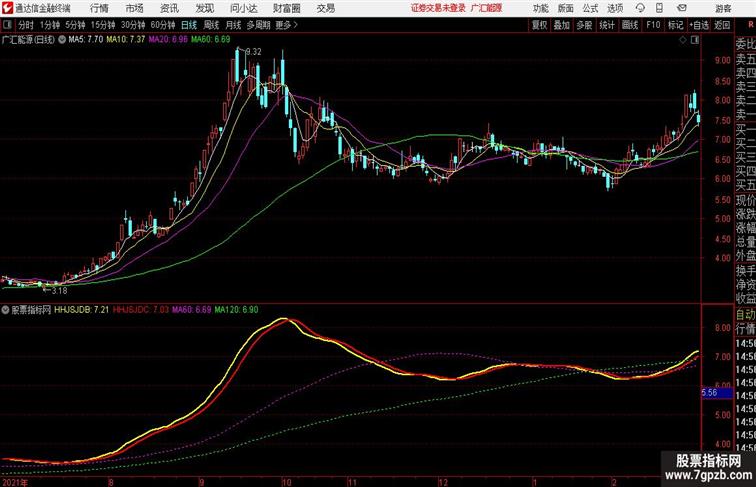Open the mobile phone icon in title bar

[659, 8]
